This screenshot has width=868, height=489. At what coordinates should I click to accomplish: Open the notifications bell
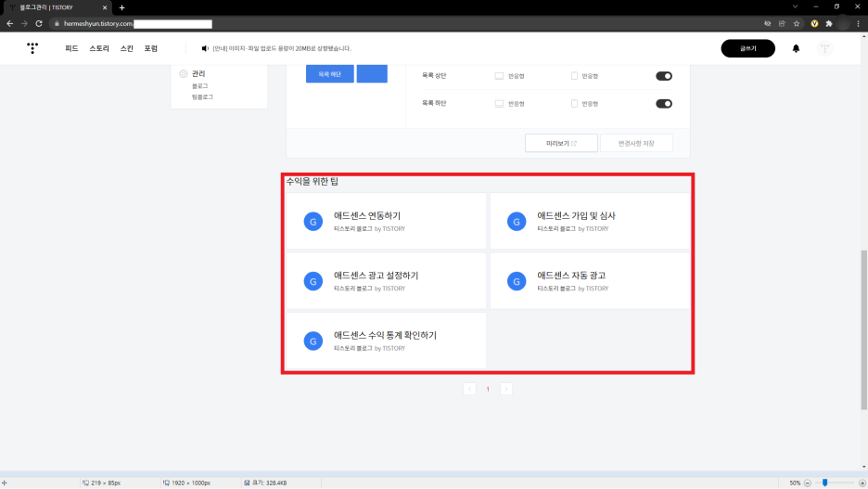[796, 48]
